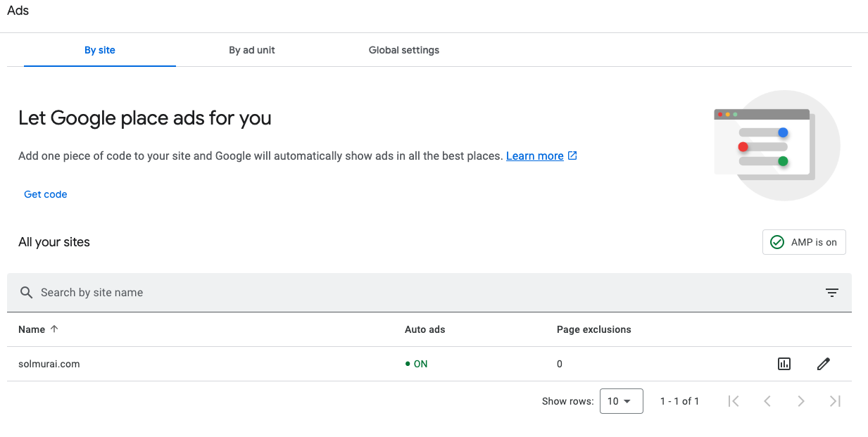Follow the Learn more link
Viewport: 868px width, 437px height.
534,156
